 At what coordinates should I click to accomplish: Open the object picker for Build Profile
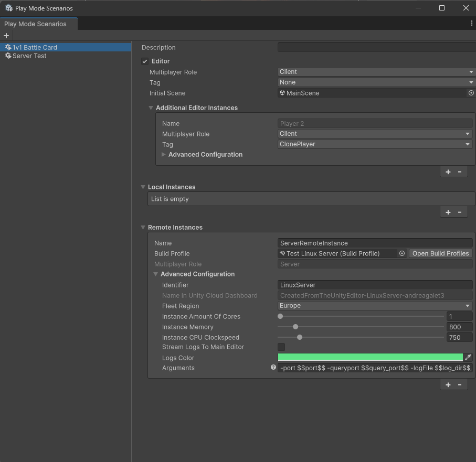tap(402, 253)
